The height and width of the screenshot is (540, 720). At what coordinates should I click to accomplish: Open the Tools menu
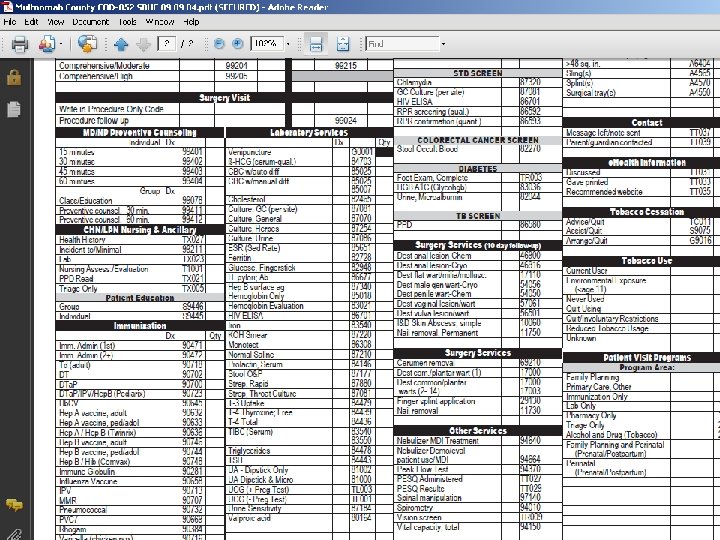[x=127, y=22]
